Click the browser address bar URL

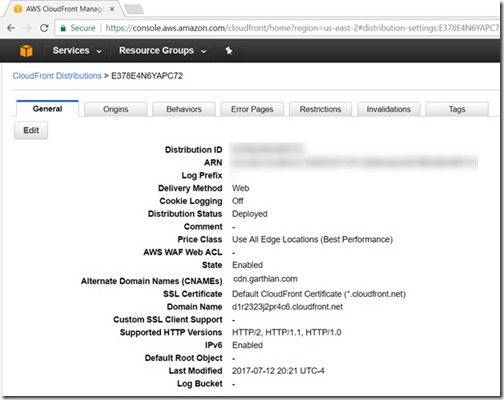click(x=302, y=28)
